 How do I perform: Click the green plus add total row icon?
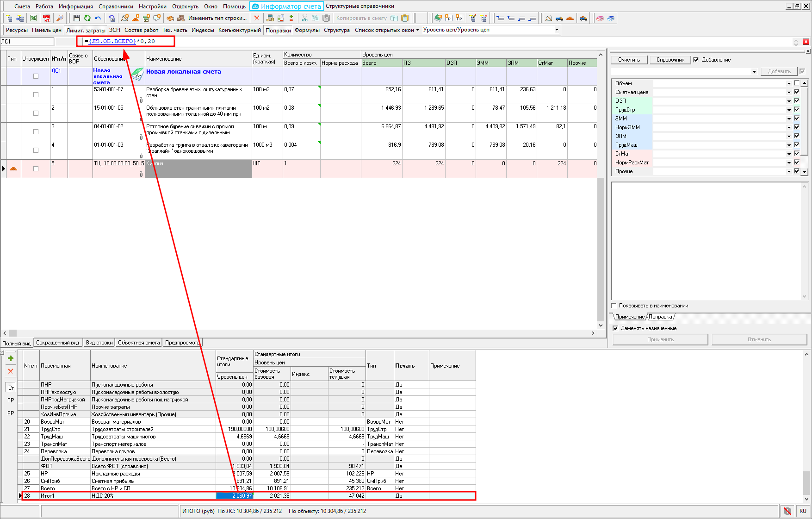(x=11, y=358)
